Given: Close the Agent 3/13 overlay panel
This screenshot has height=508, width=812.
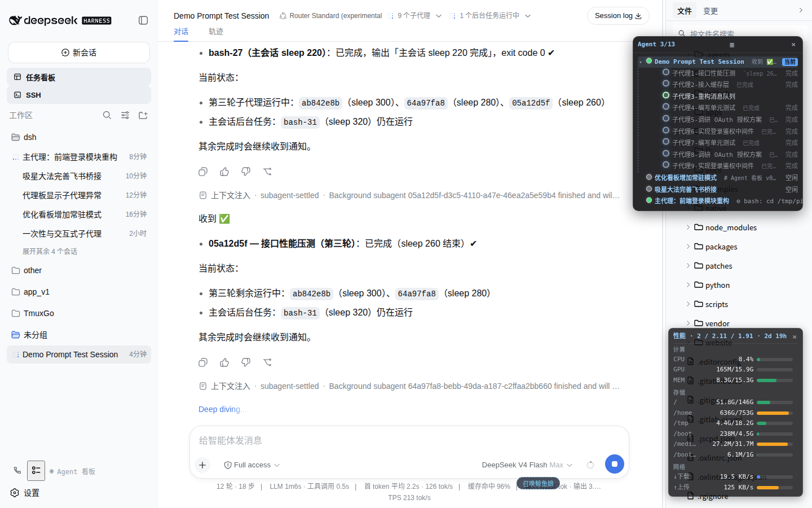Looking at the screenshot, I should tap(793, 45).
